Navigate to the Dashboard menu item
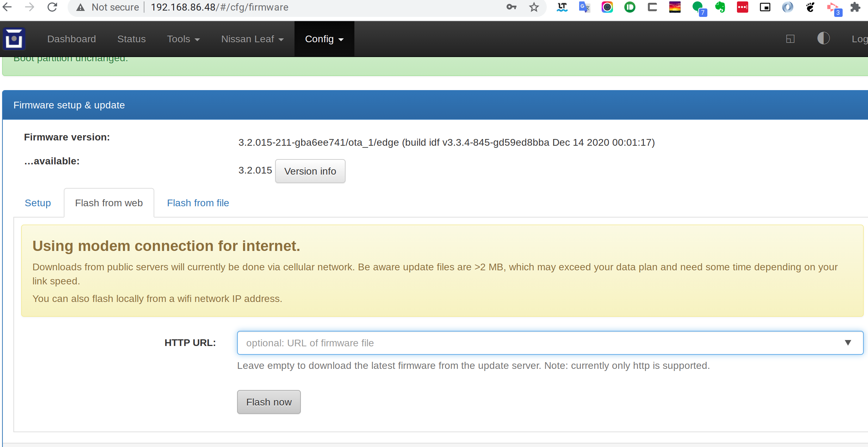The image size is (868, 447). click(72, 39)
